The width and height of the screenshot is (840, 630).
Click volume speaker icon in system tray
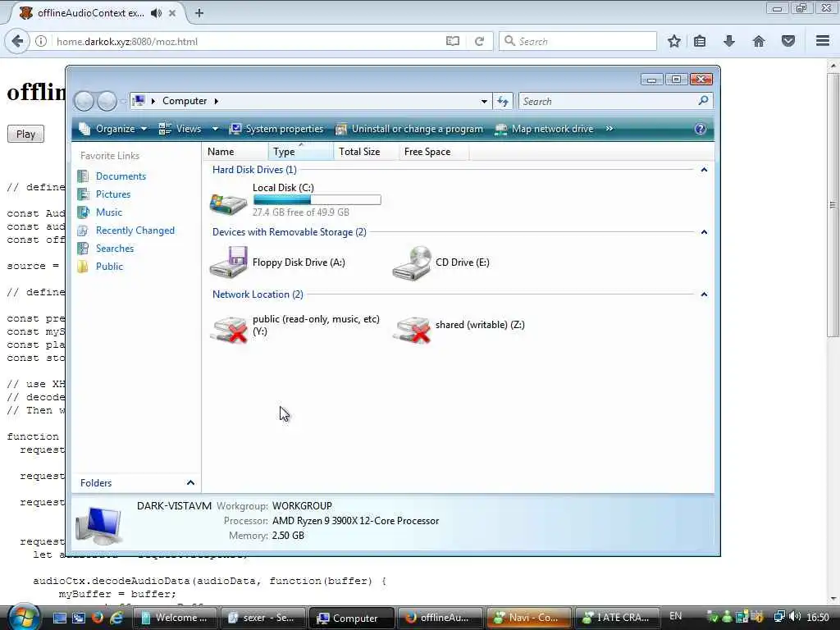click(x=795, y=617)
